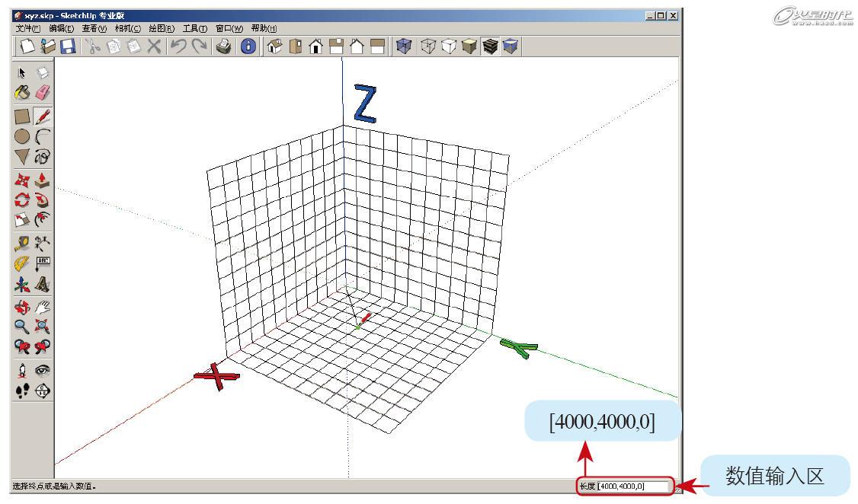Print the model with printer icon
Screen dimensions: 858x504
pyautogui.click(x=224, y=46)
